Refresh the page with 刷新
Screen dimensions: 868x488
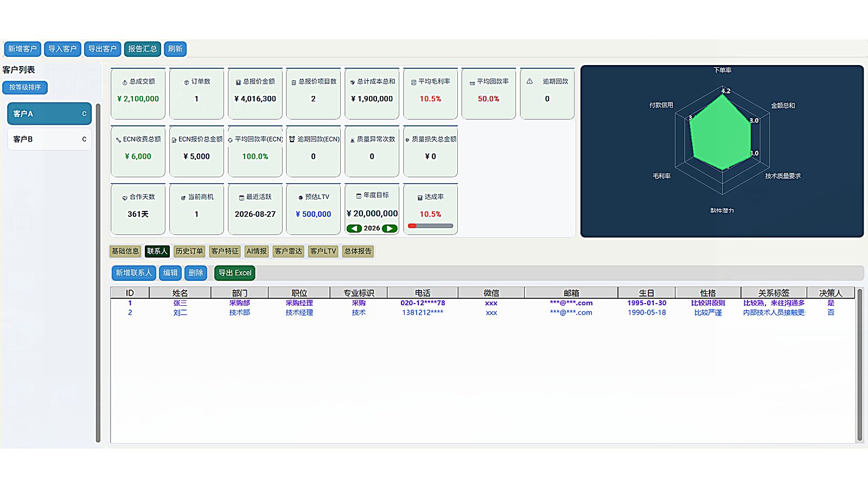(x=175, y=49)
